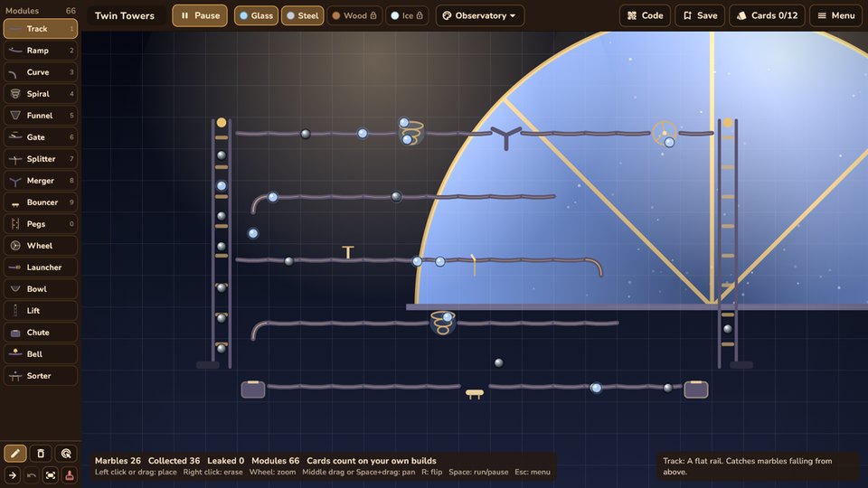Select the Funnel module
Viewport: 868px width, 488px height.
click(x=41, y=115)
